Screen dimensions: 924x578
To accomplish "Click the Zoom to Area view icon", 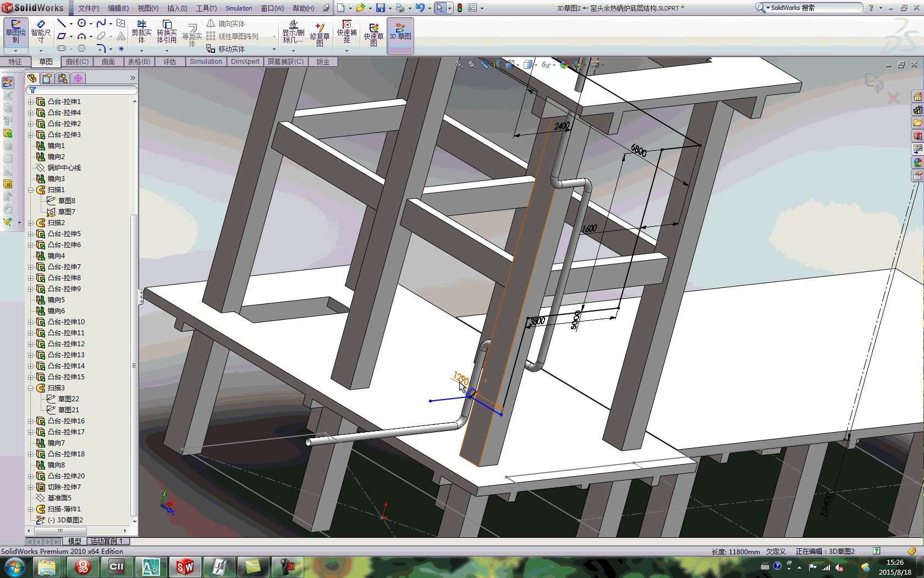I will 472,64.
